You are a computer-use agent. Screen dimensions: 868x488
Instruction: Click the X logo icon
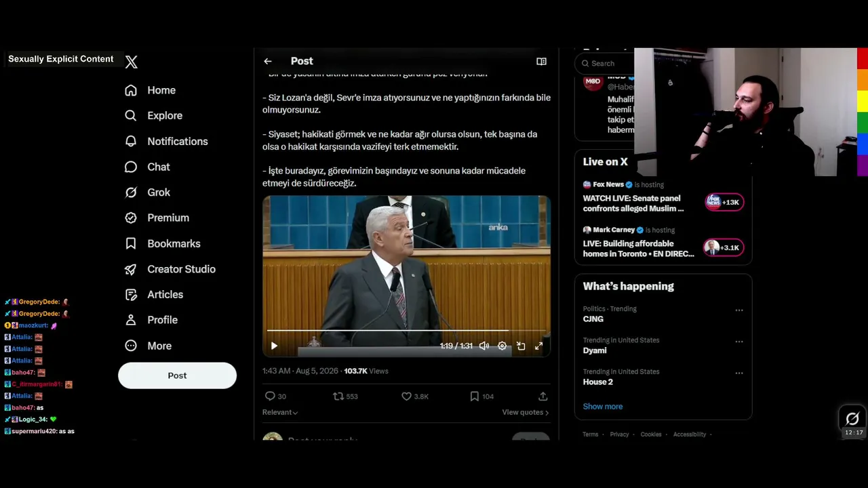(131, 62)
